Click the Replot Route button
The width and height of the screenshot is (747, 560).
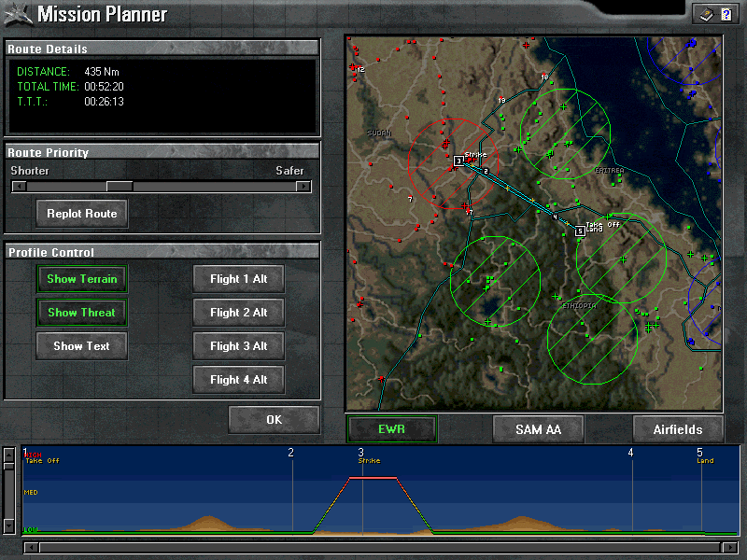coord(82,214)
